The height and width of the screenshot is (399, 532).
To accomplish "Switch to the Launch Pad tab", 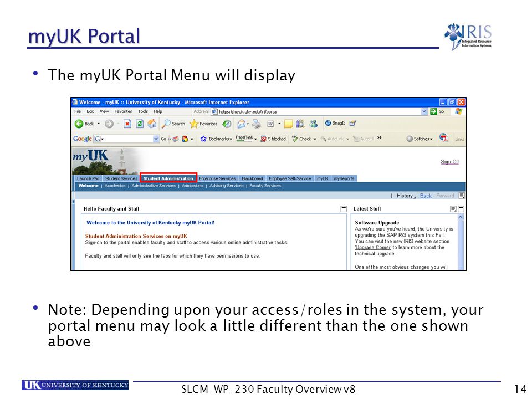I will pos(88,178).
